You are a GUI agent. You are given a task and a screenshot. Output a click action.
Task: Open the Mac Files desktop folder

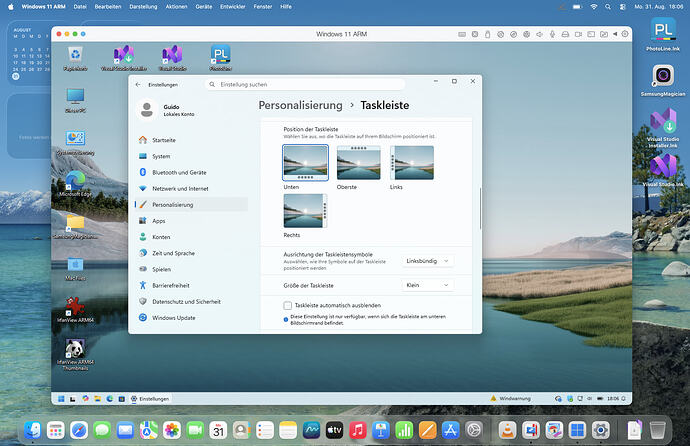coord(75,268)
